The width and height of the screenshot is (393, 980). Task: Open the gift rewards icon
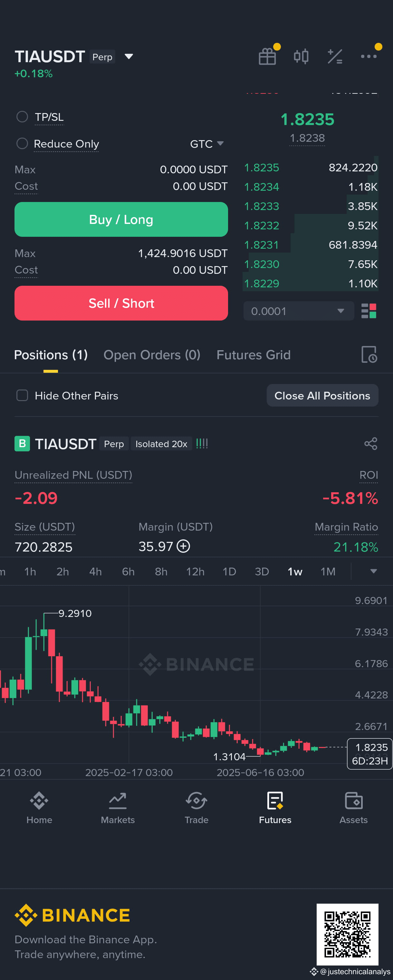(x=267, y=57)
